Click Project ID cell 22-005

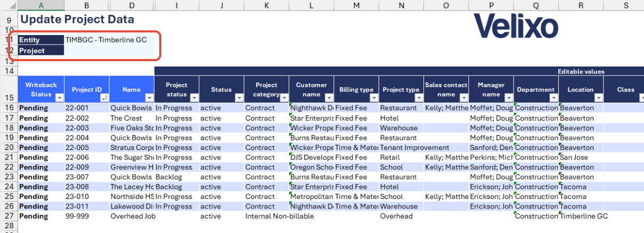tap(87, 147)
